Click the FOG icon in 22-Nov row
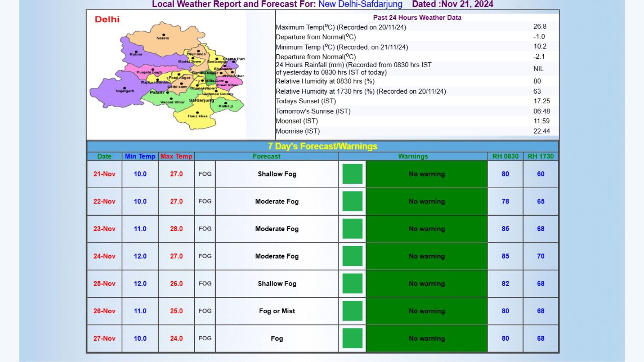This screenshot has height=362, width=644. click(x=205, y=202)
